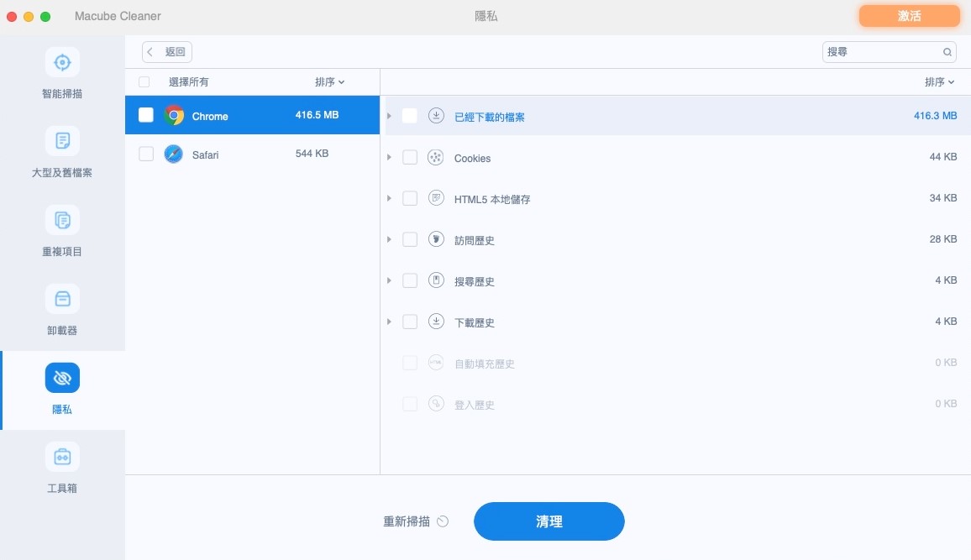Viewport: 971px width, 560px height.
Task: Click the blue 清理 button
Action: tap(548, 521)
